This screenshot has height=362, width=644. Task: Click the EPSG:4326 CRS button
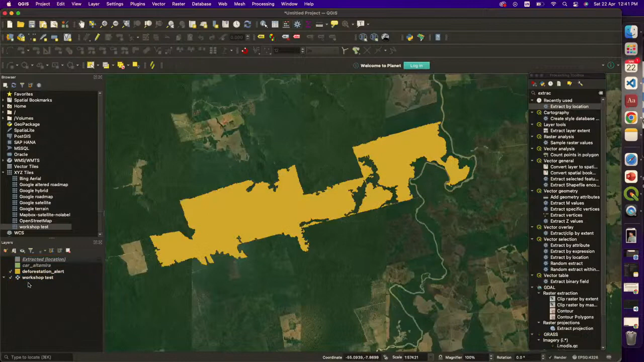pos(585,357)
